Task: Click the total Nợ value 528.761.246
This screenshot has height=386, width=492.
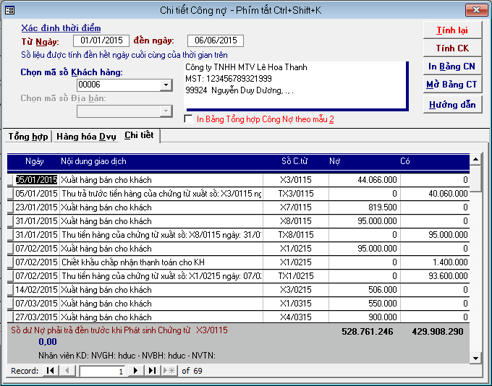Action: [x=367, y=332]
